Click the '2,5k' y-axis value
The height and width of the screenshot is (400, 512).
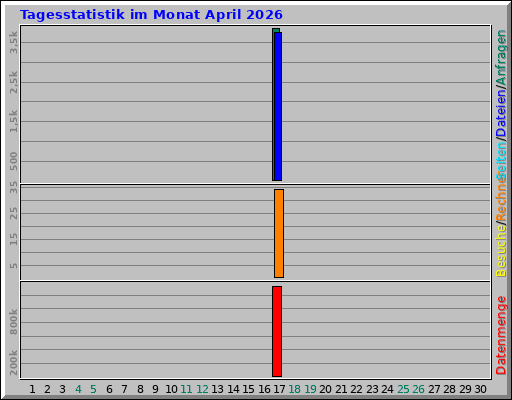pyautogui.click(x=13, y=82)
